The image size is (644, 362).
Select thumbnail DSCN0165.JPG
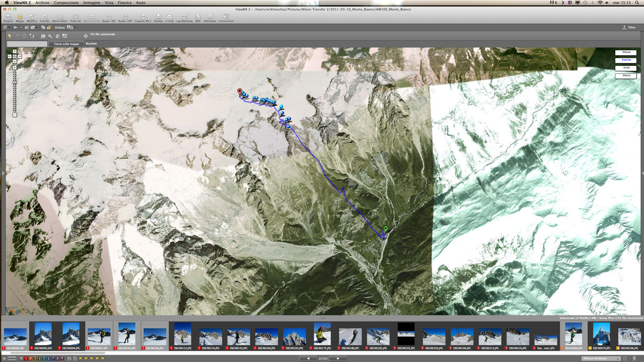[x=294, y=336]
